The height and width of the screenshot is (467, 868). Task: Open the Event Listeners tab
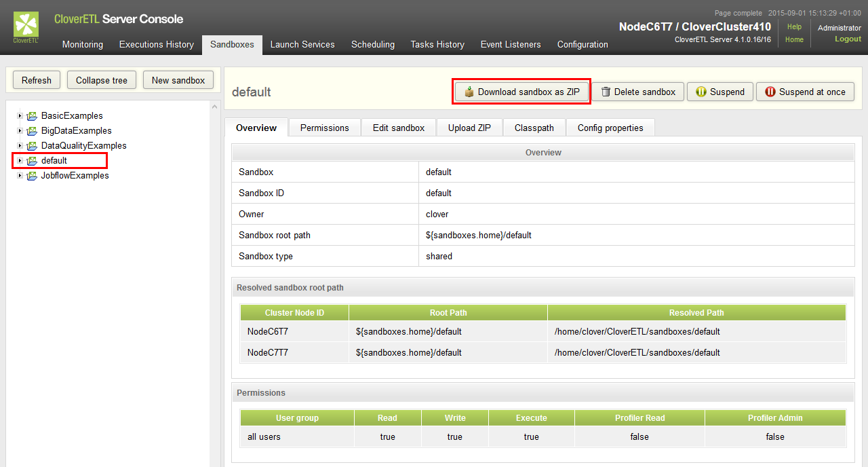coord(511,44)
